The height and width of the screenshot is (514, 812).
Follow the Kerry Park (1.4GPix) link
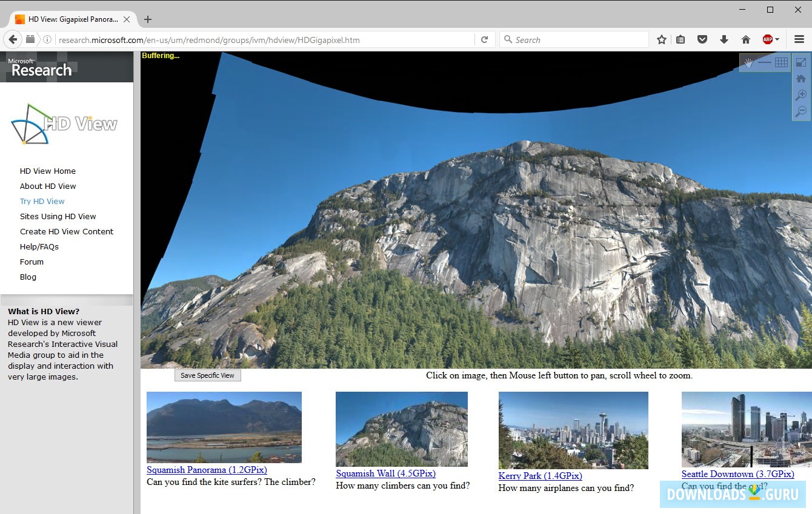tap(541, 476)
